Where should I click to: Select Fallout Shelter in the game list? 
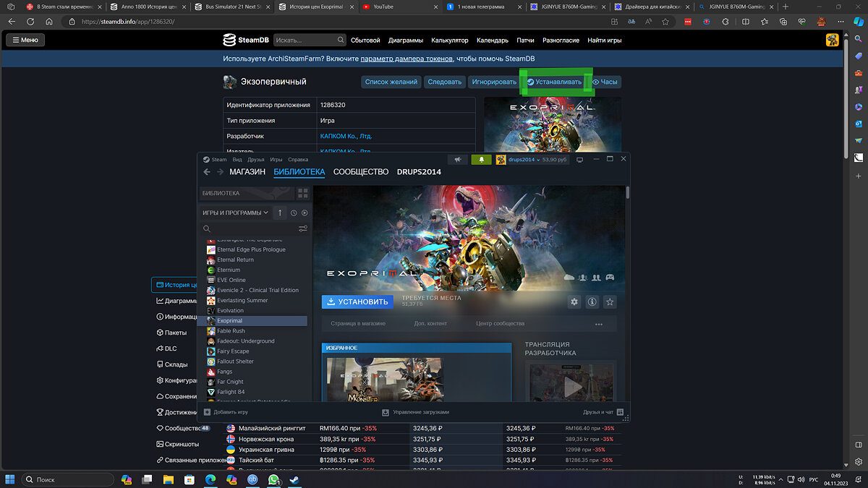click(235, 361)
